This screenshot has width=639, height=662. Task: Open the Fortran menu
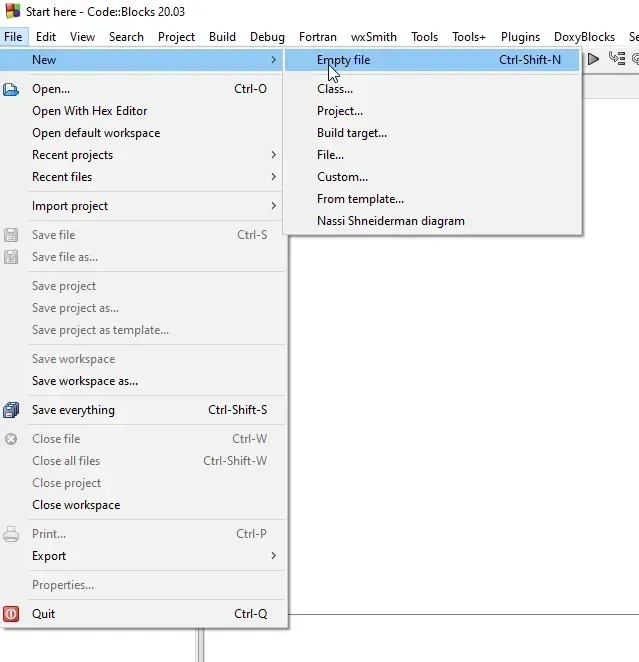(318, 37)
